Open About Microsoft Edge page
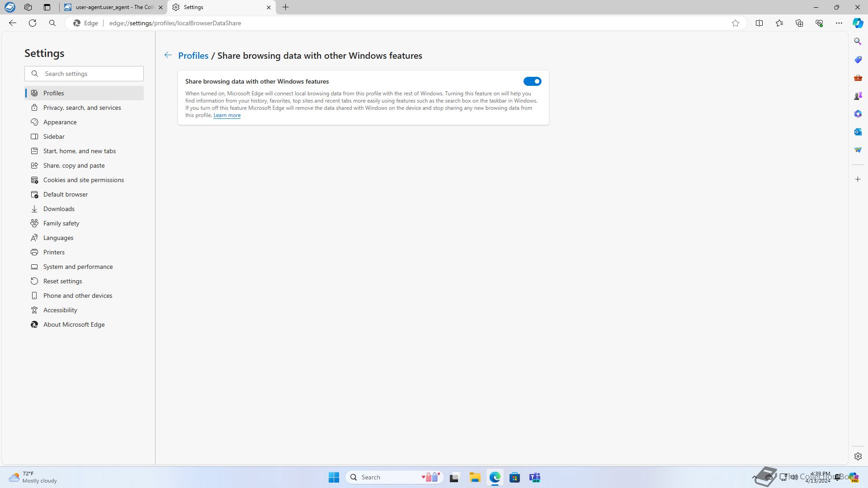The width and height of the screenshot is (868, 488). click(x=84, y=324)
